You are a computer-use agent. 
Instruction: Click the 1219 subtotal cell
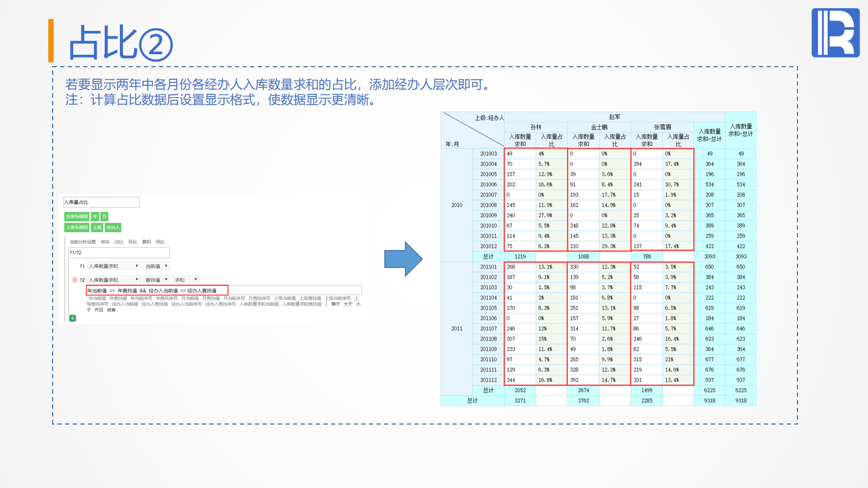pyautogui.click(x=520, y=257)
